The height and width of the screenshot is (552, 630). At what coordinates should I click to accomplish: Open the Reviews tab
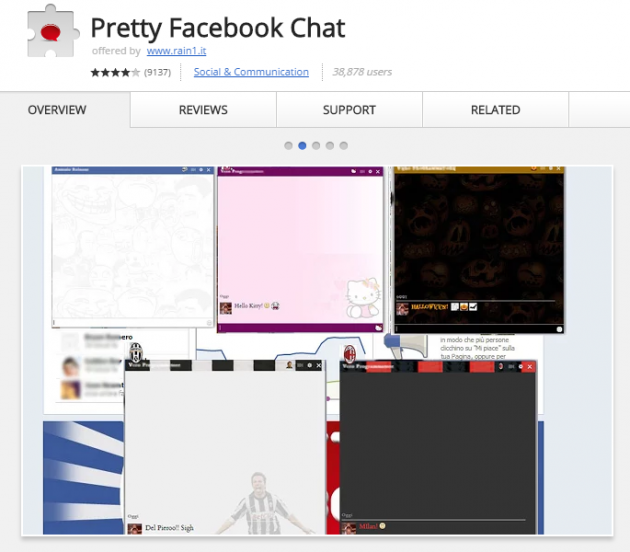point(203,110)
